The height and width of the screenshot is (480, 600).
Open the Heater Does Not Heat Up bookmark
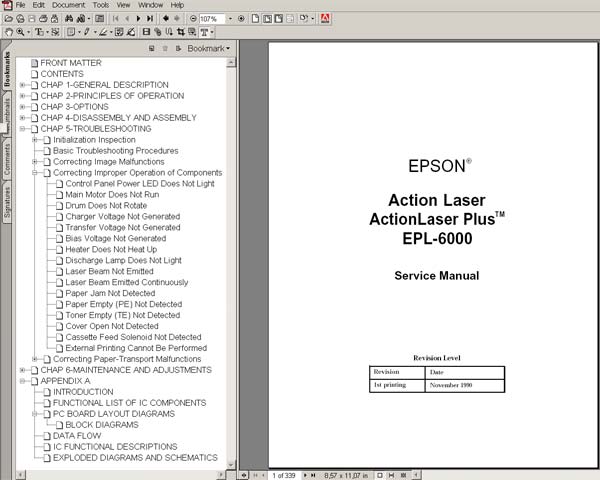click(x=111, y=250)
